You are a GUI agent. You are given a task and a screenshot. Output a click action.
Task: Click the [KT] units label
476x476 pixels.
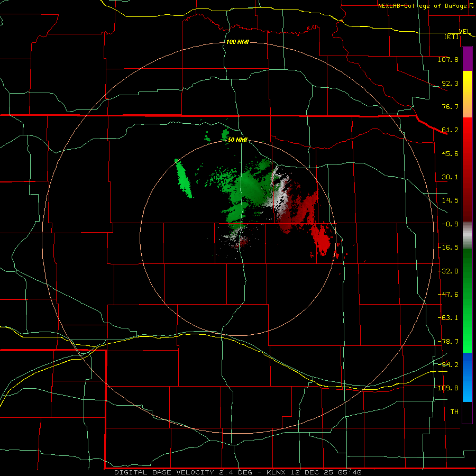pos(452,36)
